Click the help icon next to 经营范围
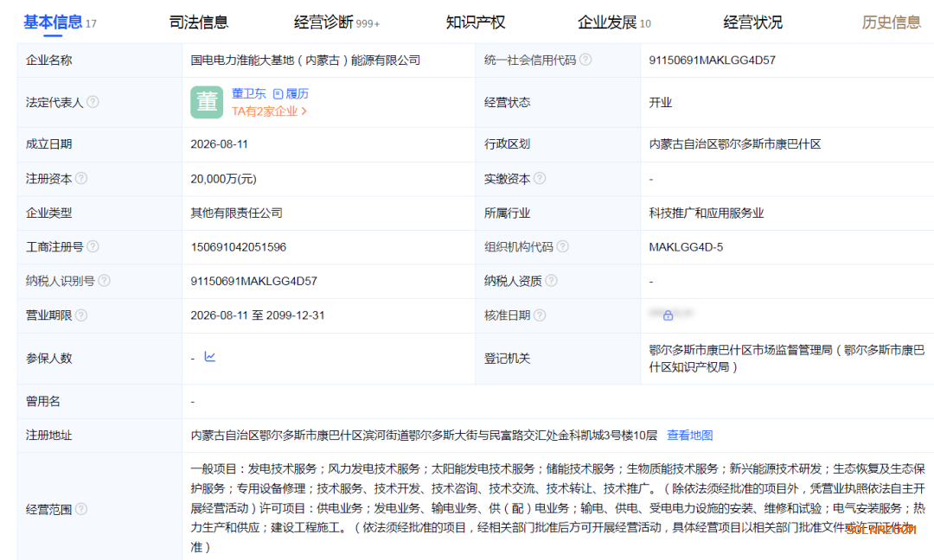The height and width of the screenshot is (560, 934). point(81,509)
